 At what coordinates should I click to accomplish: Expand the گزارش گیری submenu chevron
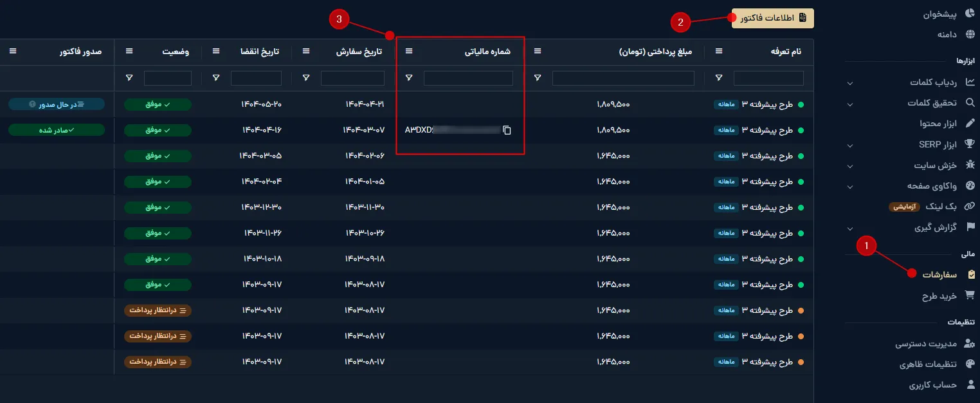850,229
